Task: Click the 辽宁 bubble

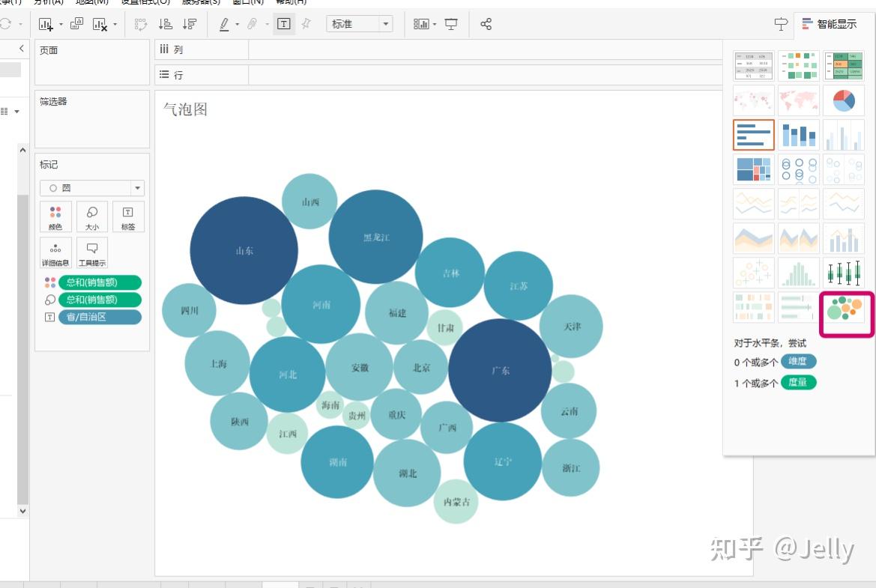Action: point(502,461)
